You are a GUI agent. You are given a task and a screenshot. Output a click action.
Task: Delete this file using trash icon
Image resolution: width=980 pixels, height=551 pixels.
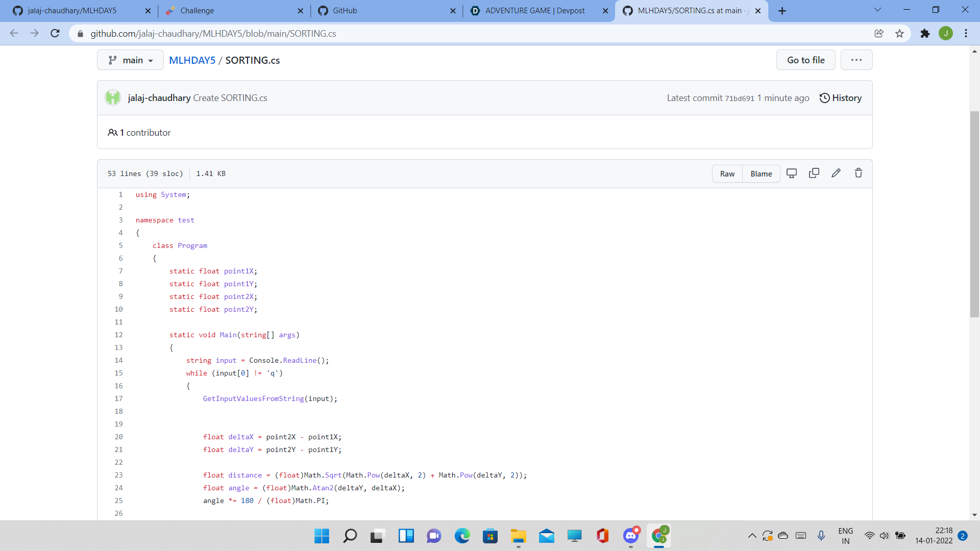859,173
